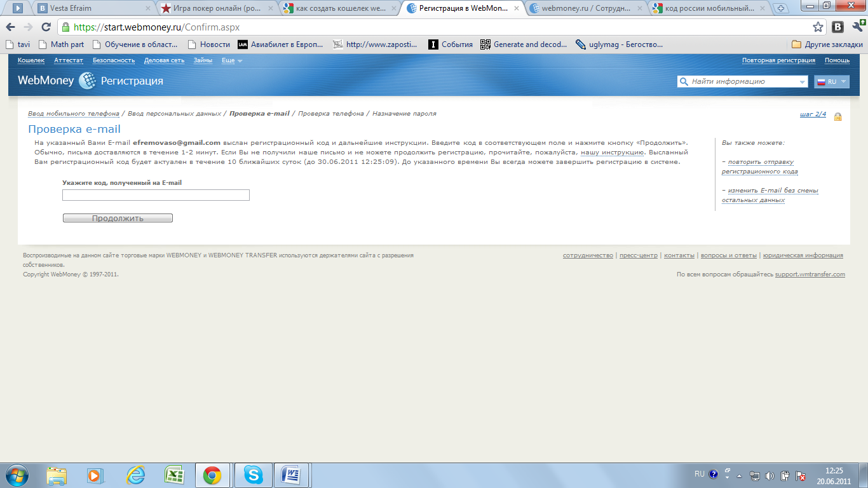Click the RU keyboard language indicator
Image resolution: width=868 pixels, height=488 pixels.
pyautogui.click(x=699, y=474)
